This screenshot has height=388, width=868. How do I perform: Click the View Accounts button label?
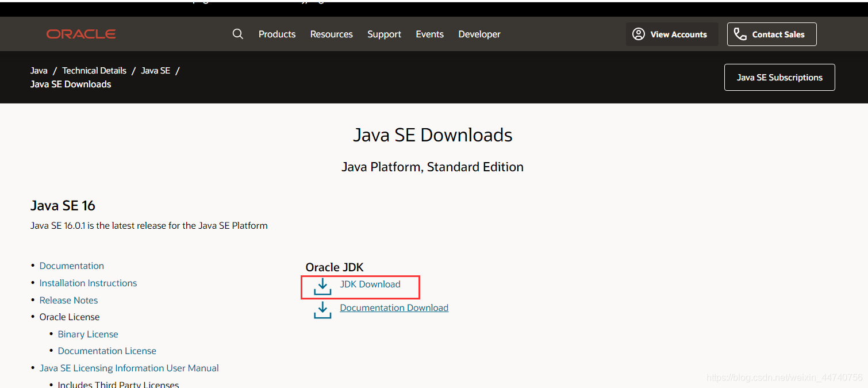[679, 34]
